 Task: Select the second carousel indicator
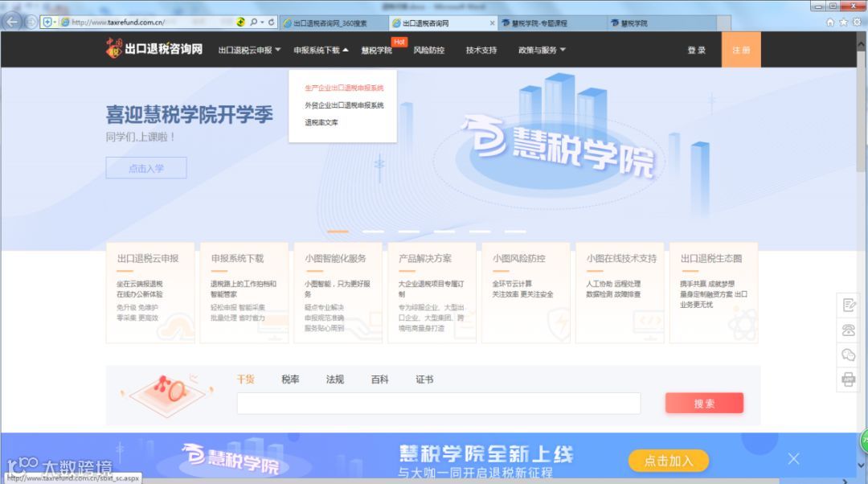pos(373,231)
